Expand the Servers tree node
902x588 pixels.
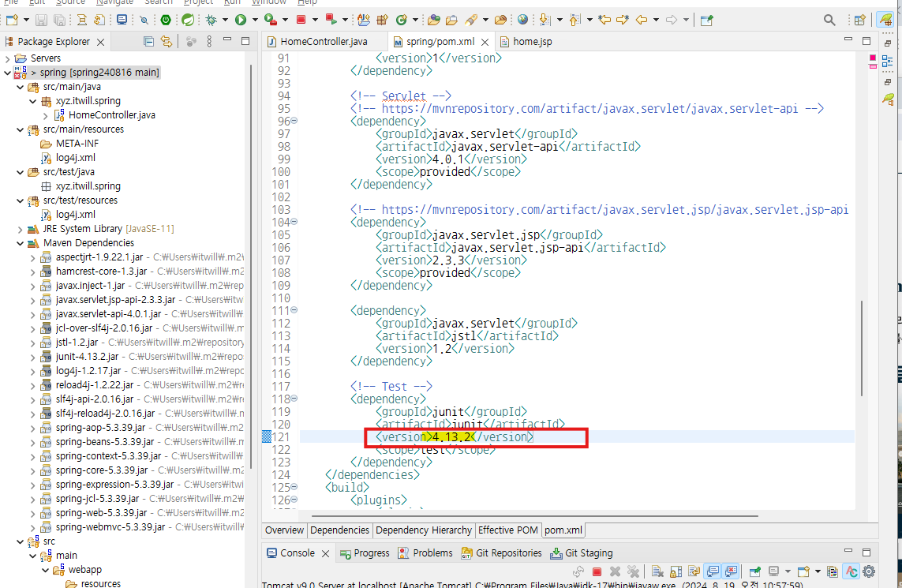pos(7,58)
